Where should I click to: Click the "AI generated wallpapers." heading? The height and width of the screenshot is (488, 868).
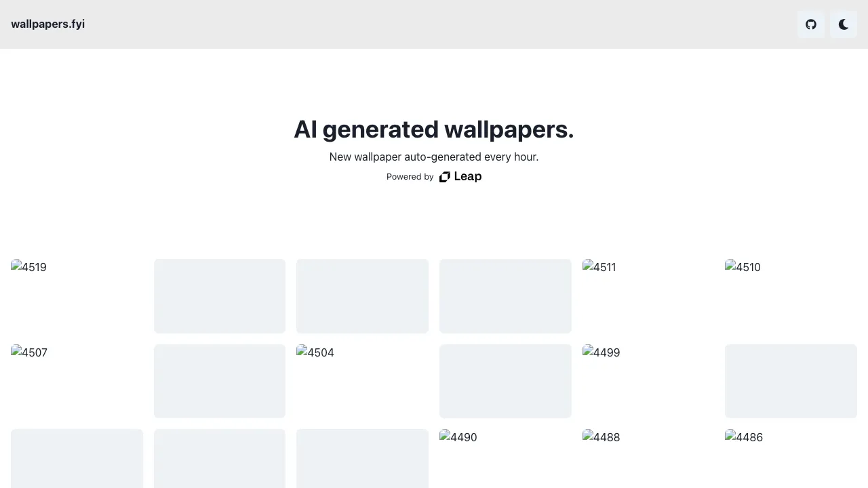point(434,129)
